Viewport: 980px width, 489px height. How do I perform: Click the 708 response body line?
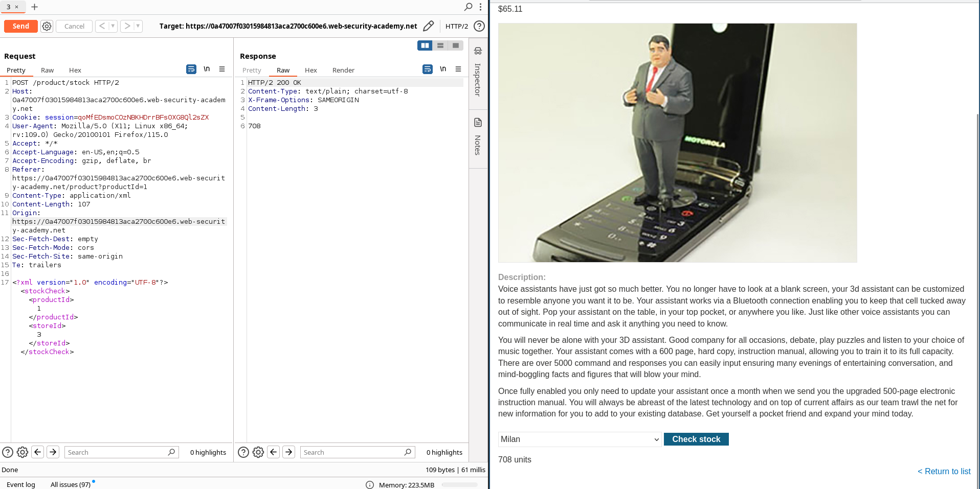click(254, 126)
